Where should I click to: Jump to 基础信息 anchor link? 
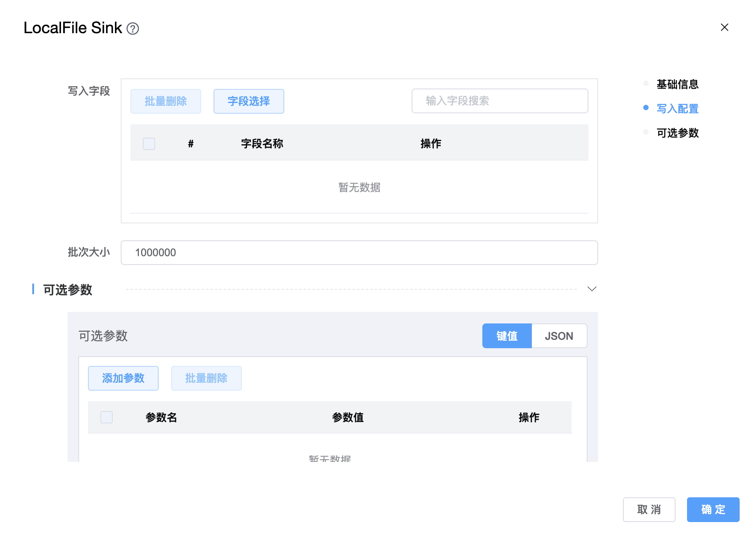click(677, 84)
